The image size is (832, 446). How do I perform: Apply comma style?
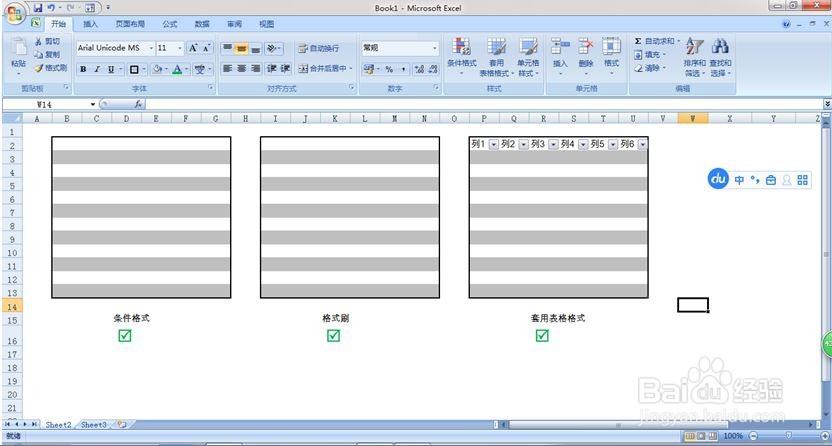403,69
